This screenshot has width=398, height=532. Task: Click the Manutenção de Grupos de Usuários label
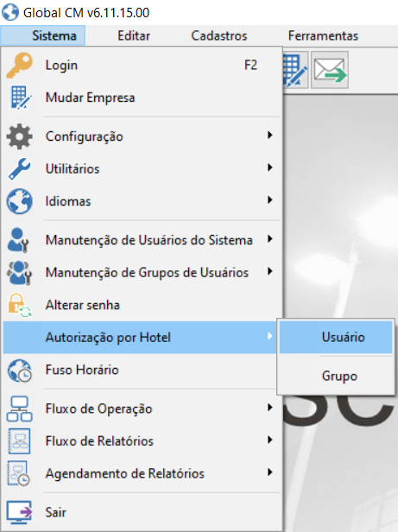147,272
